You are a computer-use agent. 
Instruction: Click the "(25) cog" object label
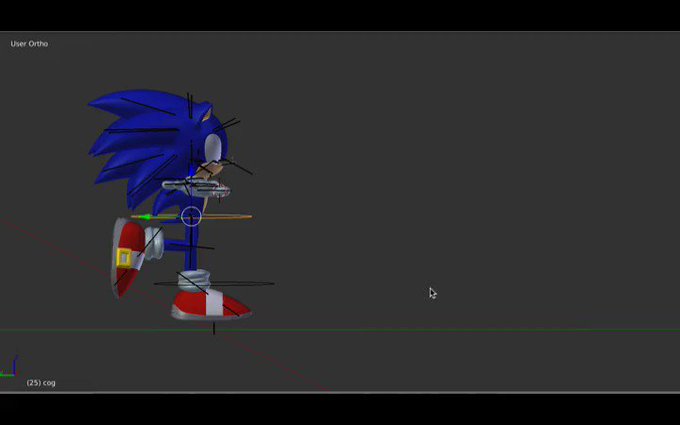tap(41, 382)
